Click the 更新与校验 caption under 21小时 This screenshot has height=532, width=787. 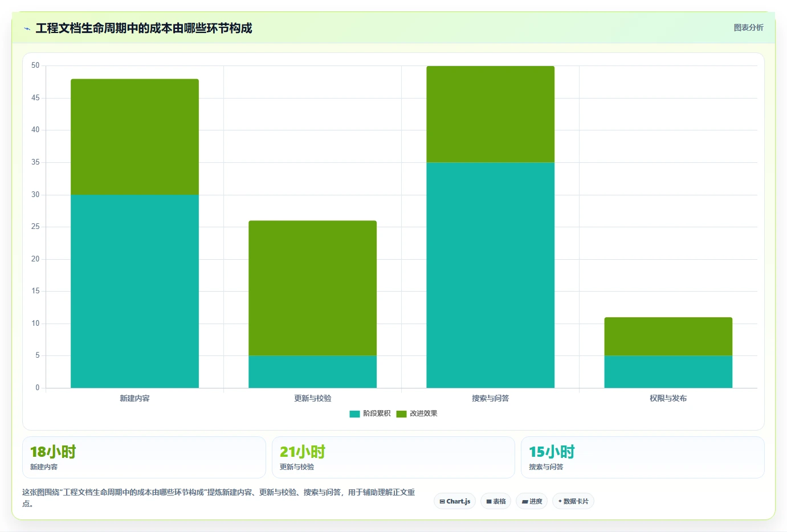[x=297, y=466]
